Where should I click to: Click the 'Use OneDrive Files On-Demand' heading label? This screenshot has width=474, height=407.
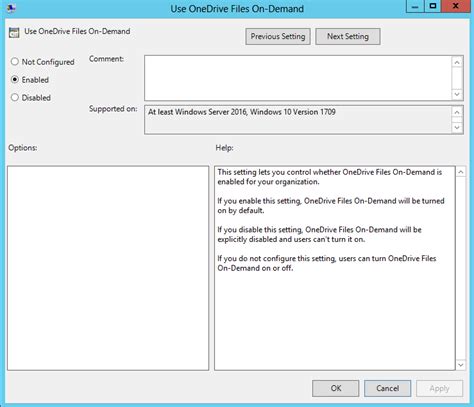[77, 31]
